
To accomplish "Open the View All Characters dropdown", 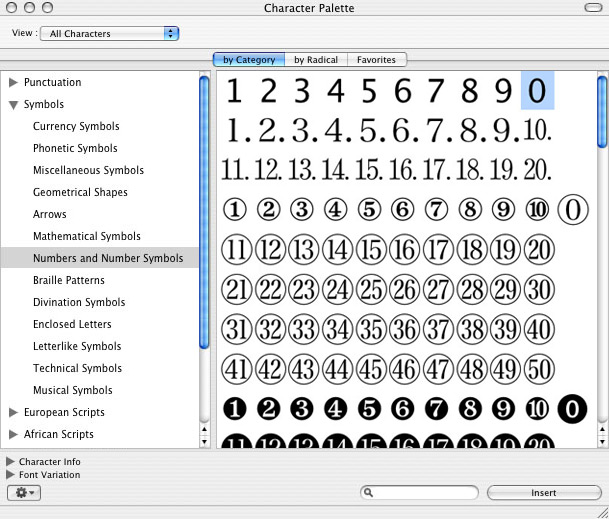I will 110,33.
